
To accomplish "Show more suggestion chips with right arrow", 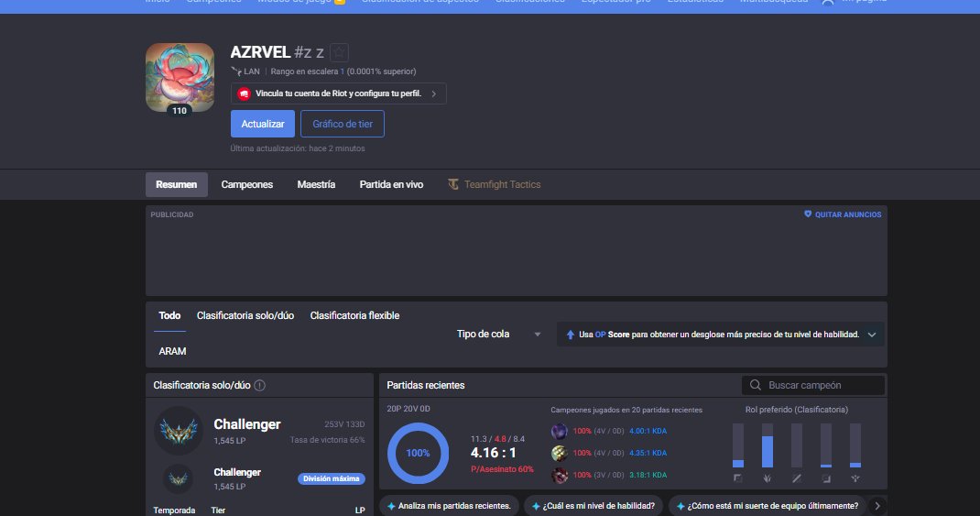I will coord(877,506).
